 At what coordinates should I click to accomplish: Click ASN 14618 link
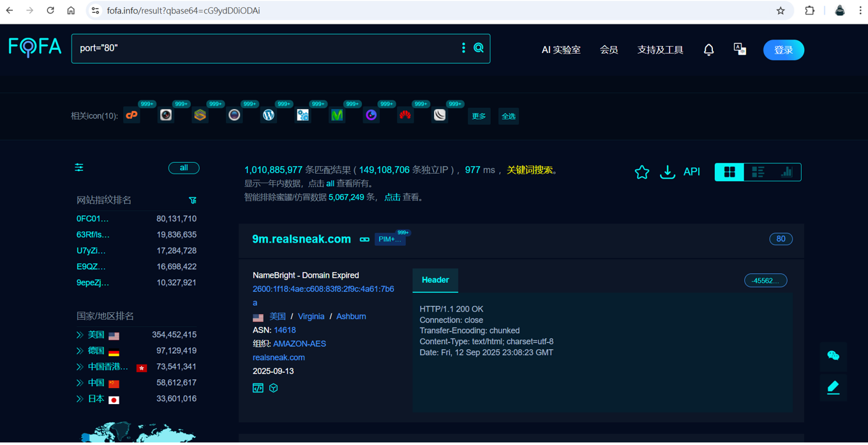click(x=285, y=330)
